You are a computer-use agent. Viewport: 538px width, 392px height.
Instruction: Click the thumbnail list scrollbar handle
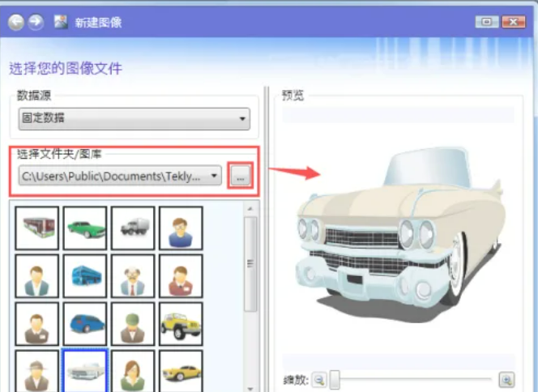250,264
